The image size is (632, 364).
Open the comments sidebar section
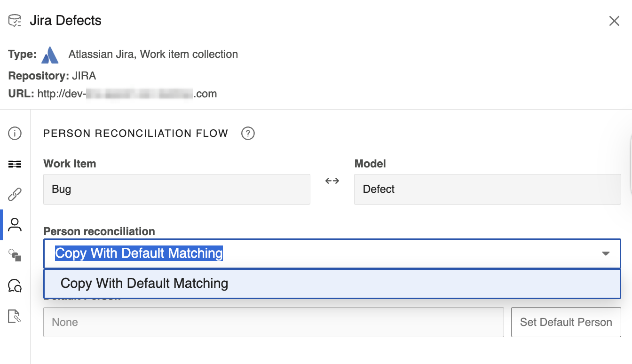pos(15,286)
